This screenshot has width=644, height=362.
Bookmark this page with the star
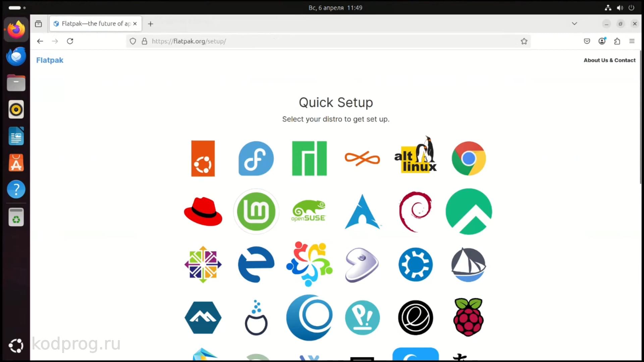tap(524, 41)
